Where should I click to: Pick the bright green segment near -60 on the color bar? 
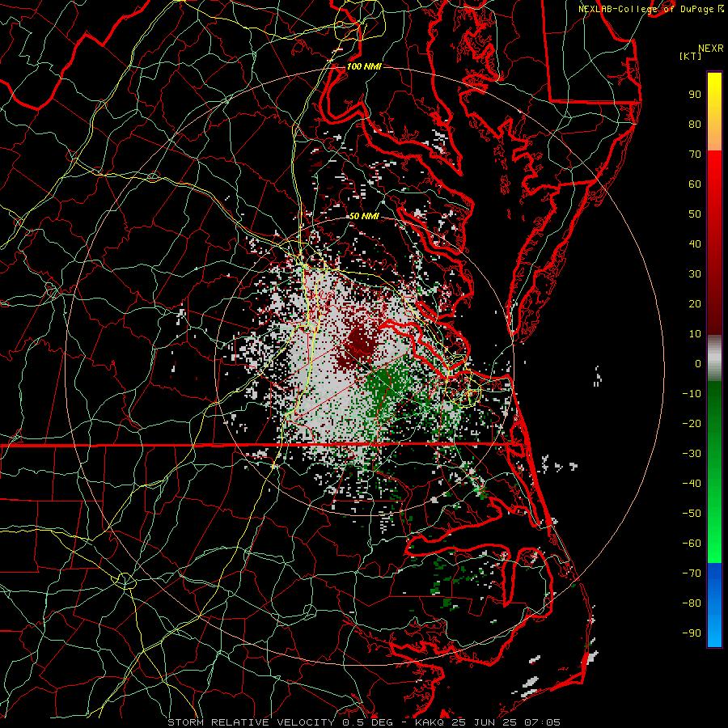point(714,544)
